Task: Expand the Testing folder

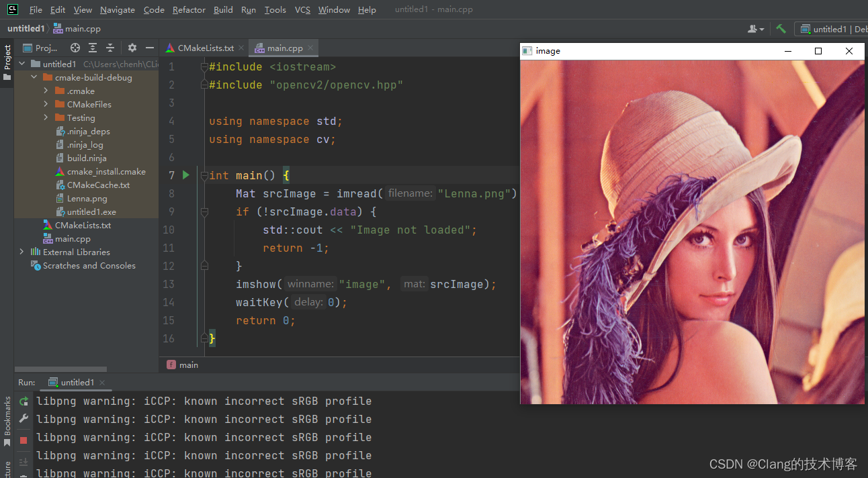Action: pyautogui.click(x=46, y=117)
